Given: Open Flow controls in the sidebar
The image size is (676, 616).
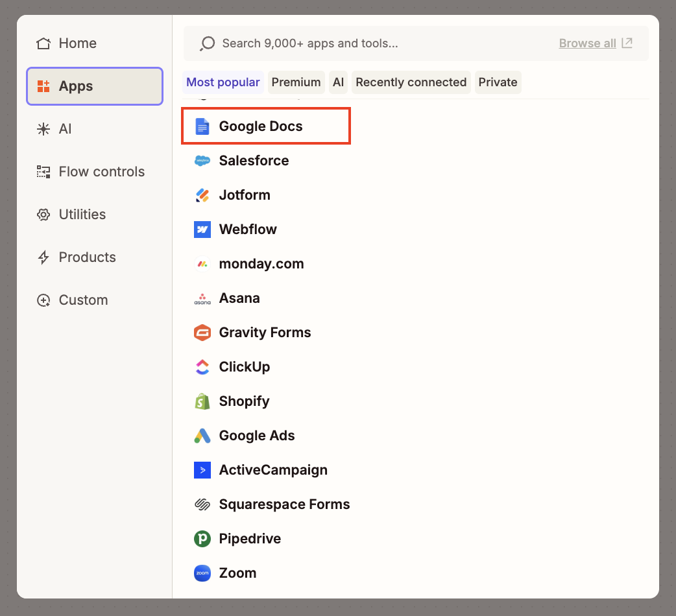Looking at the screenshot, I should (95, 171).
